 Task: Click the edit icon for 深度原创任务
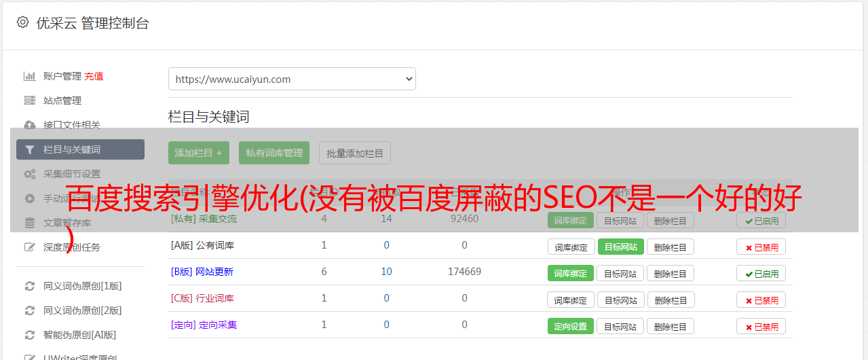[x=30, y=247]
